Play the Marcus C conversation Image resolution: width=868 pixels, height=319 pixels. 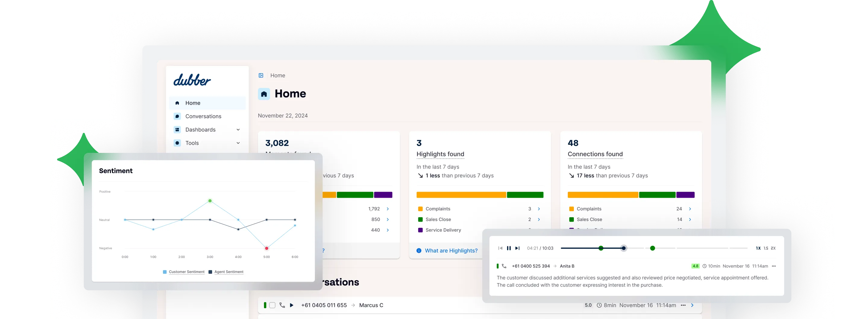coord(292,305)
